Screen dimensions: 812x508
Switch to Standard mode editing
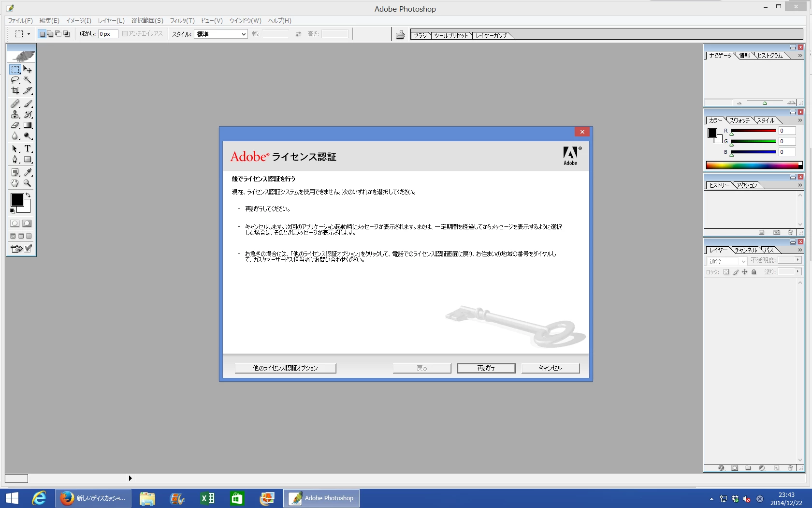pyautogui.click(x=15, y=224)
